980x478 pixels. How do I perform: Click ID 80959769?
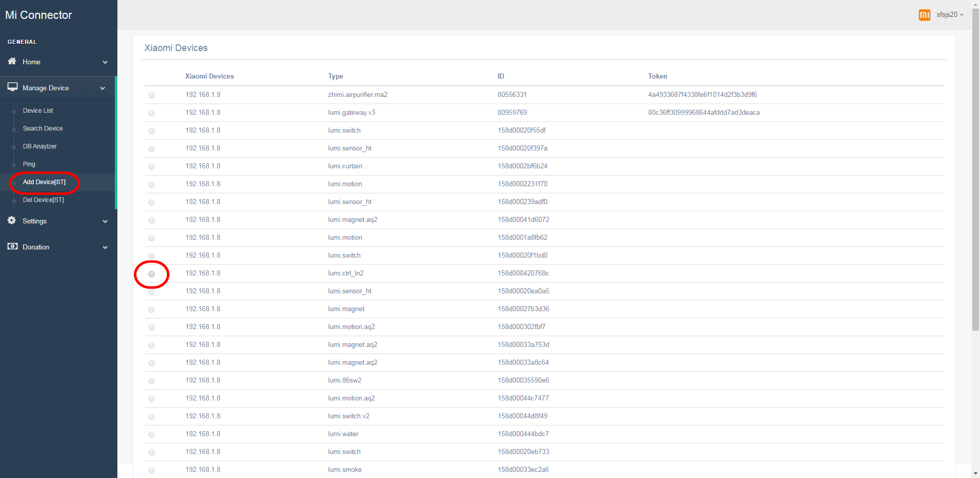coord(512,113)
